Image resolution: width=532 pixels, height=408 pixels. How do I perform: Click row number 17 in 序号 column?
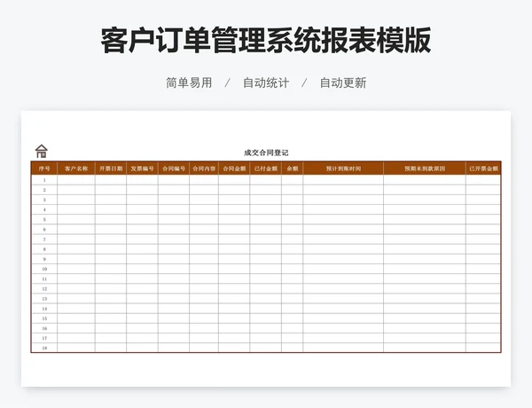pyautogui.click(x=44, y=338)
